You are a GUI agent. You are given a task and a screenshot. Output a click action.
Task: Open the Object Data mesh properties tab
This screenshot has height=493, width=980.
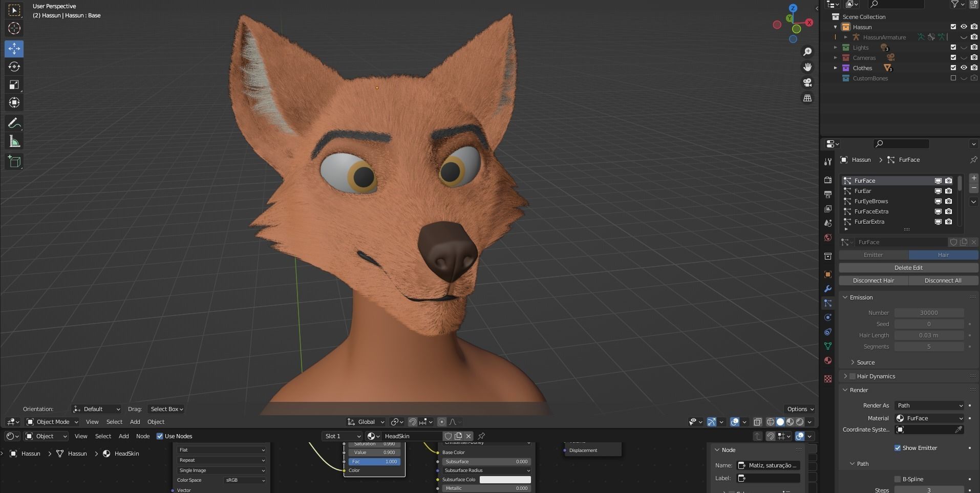(x=828, y=346)
